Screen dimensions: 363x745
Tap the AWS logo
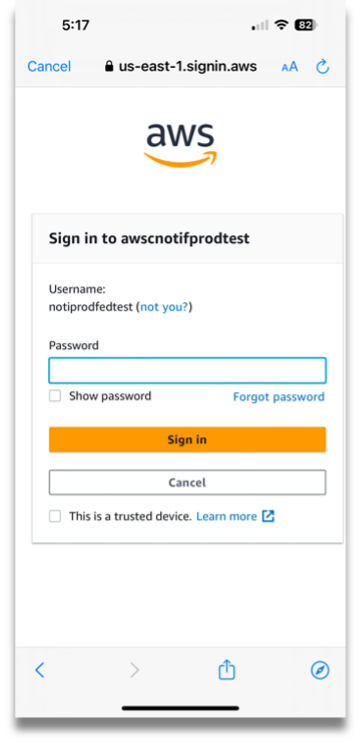point(181,144)
